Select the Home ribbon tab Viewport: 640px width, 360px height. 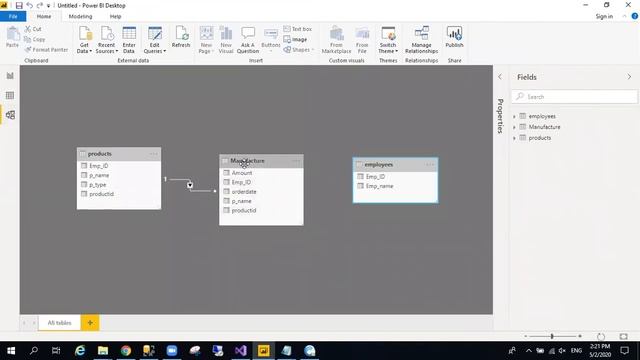tap(44, 16)
